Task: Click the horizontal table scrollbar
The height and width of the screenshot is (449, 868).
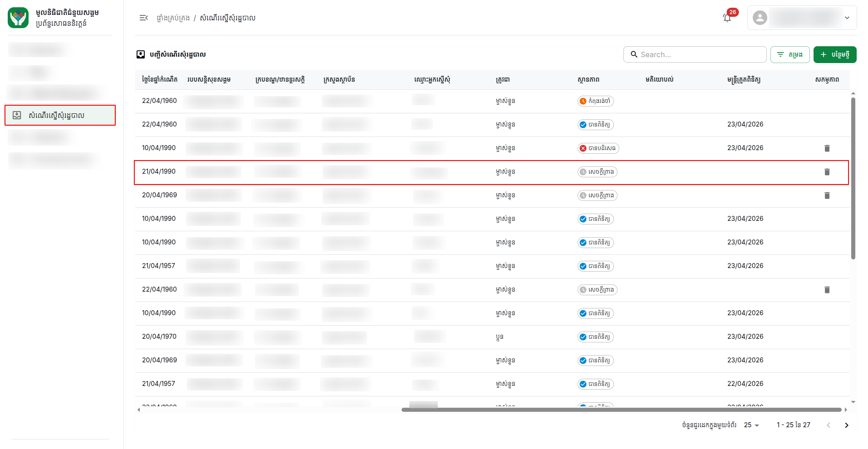Action: 621,410
